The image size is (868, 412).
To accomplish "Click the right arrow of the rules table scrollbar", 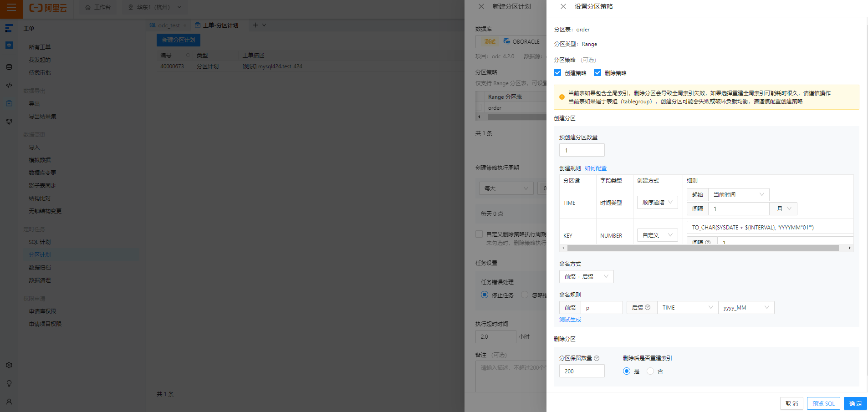I will coord(849,248).
